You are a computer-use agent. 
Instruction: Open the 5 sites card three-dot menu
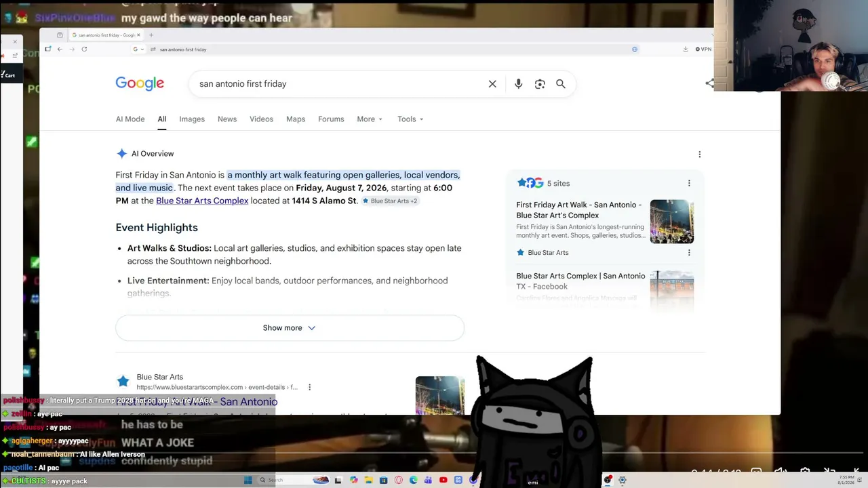click(689, 183)
